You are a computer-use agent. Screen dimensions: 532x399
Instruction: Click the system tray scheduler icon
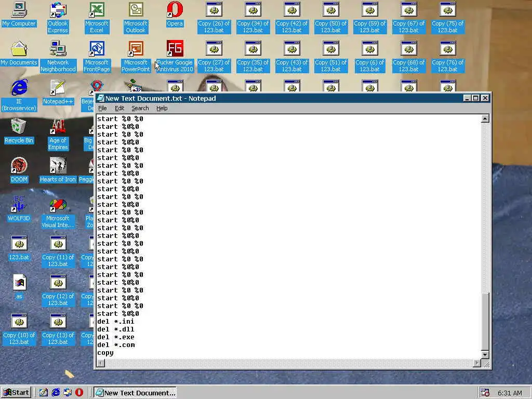pyautogui.click(x=485, y=393)
